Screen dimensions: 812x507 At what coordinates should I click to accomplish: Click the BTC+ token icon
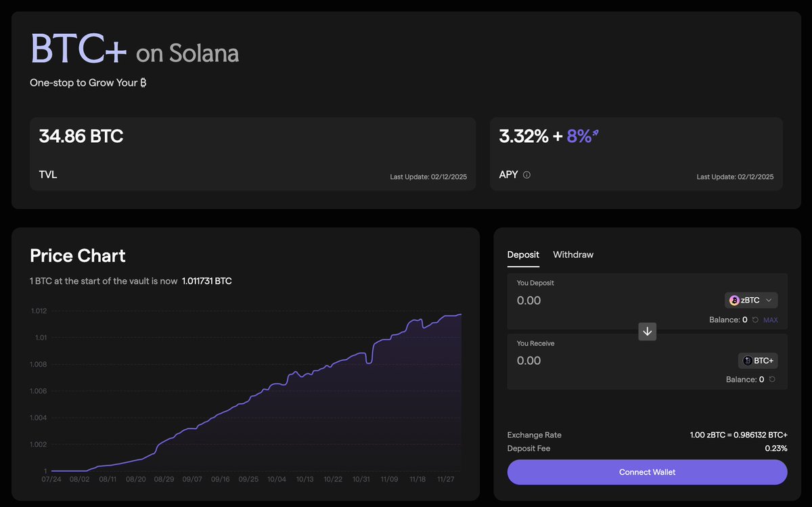coord(748,360)
